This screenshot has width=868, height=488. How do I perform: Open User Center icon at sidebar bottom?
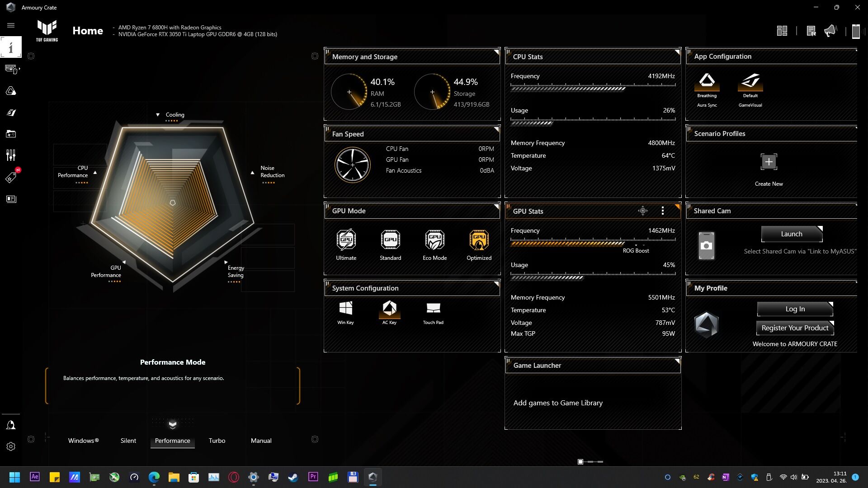click(x=11, y=425)
